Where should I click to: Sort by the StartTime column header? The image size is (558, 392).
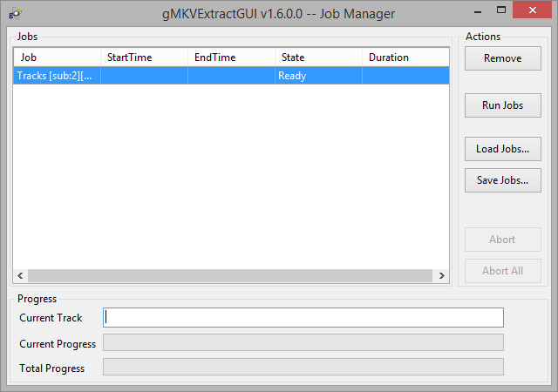tap(145, 57)
